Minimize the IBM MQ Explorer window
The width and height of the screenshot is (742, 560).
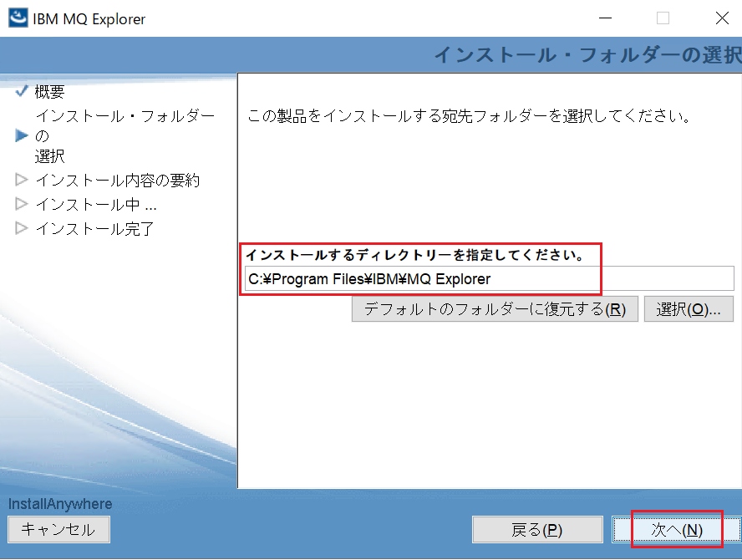605,18
